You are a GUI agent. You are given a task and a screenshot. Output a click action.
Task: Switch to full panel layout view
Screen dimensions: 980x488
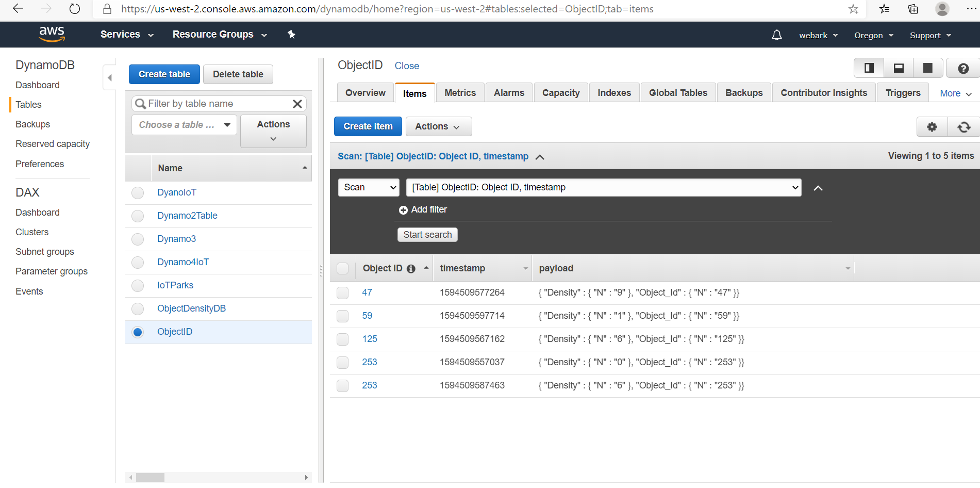click(x=928, y=68)
